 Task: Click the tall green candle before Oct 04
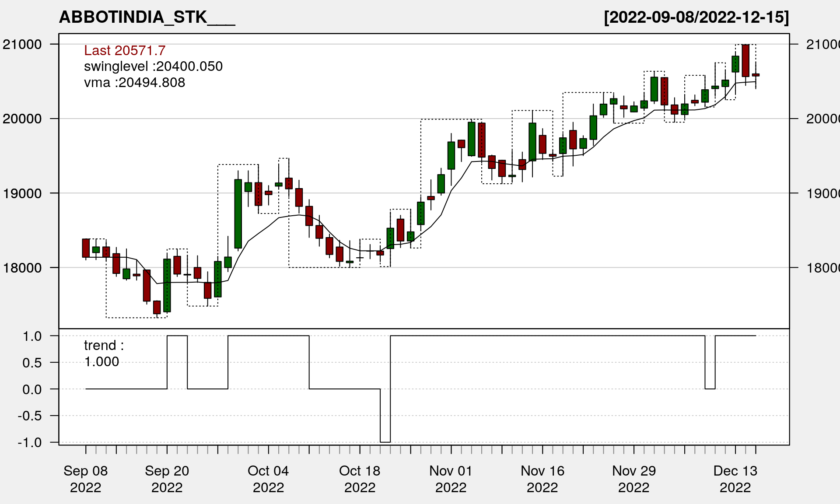[238, 213]
